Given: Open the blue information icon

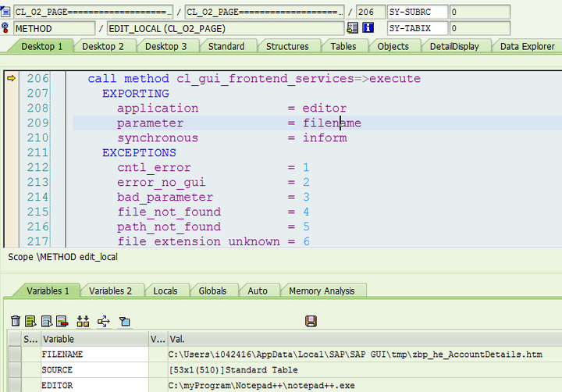Looking at the screenshot, I should coord(368,28).
